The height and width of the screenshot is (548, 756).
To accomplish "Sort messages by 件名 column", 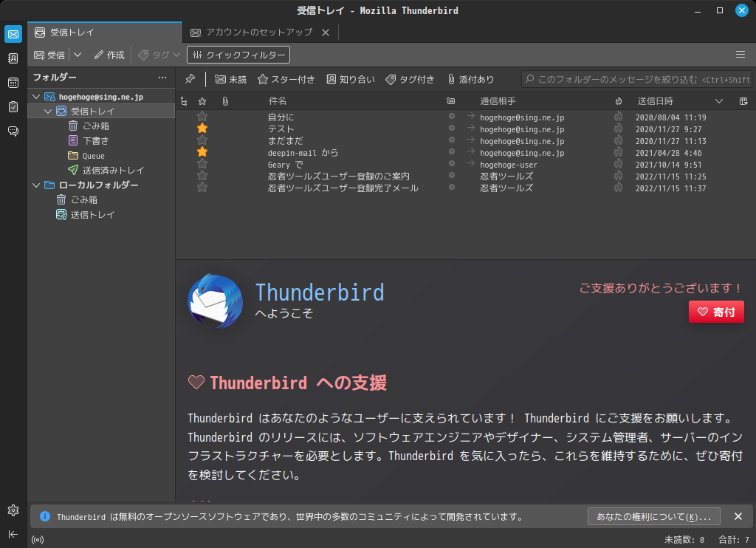I will pos(278,101).
